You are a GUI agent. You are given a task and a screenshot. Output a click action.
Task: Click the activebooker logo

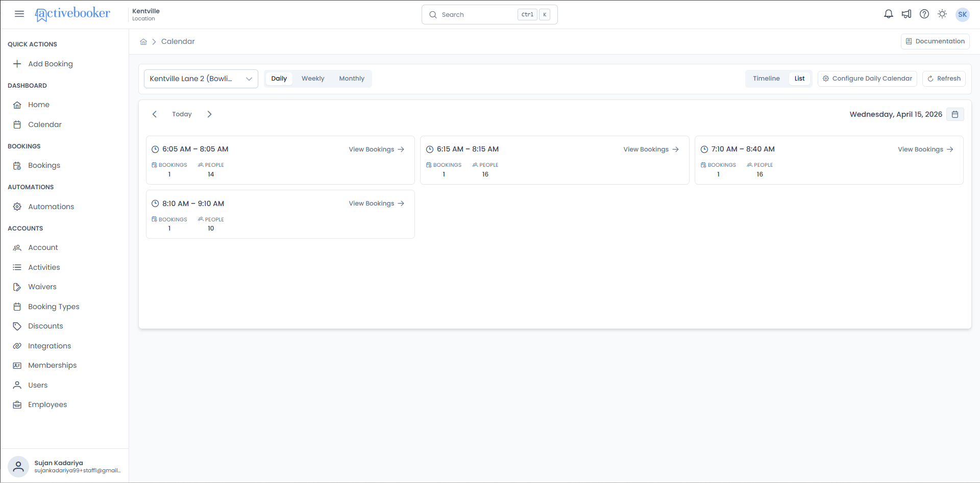(72, 14)
